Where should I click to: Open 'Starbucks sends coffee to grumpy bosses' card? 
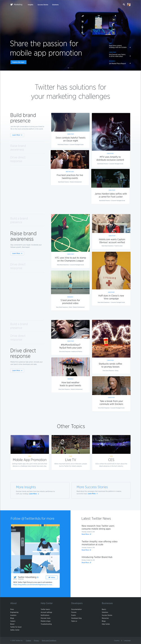(x=111, y=347)
